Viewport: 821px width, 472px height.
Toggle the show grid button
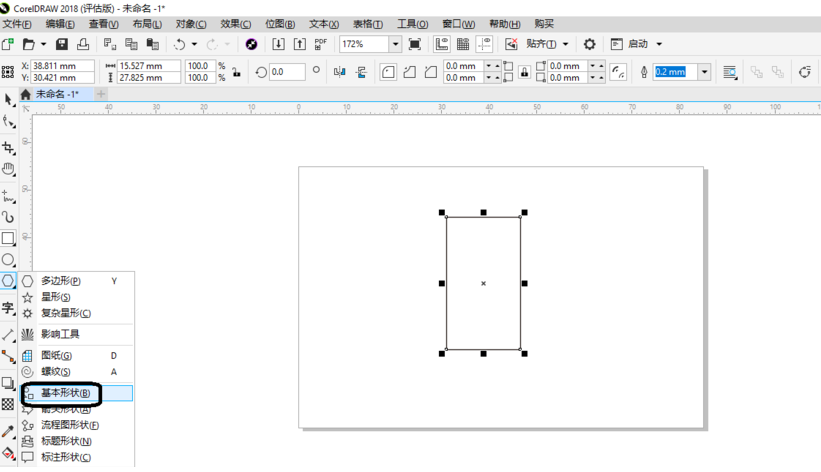click(x=463, y=44)
